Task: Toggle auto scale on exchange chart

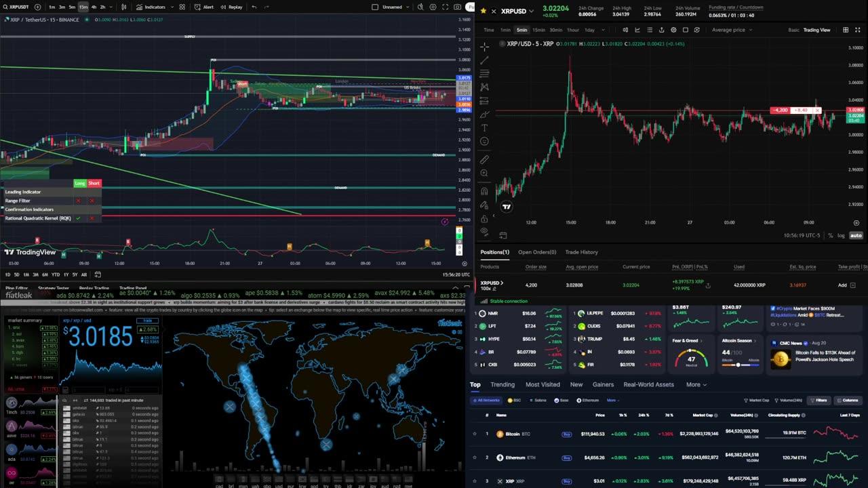Action: pyautogui.click(x=856, y=235)
